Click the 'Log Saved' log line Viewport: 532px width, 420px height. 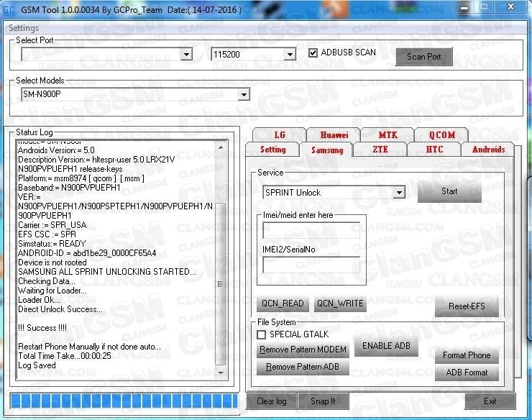point(37,365)
